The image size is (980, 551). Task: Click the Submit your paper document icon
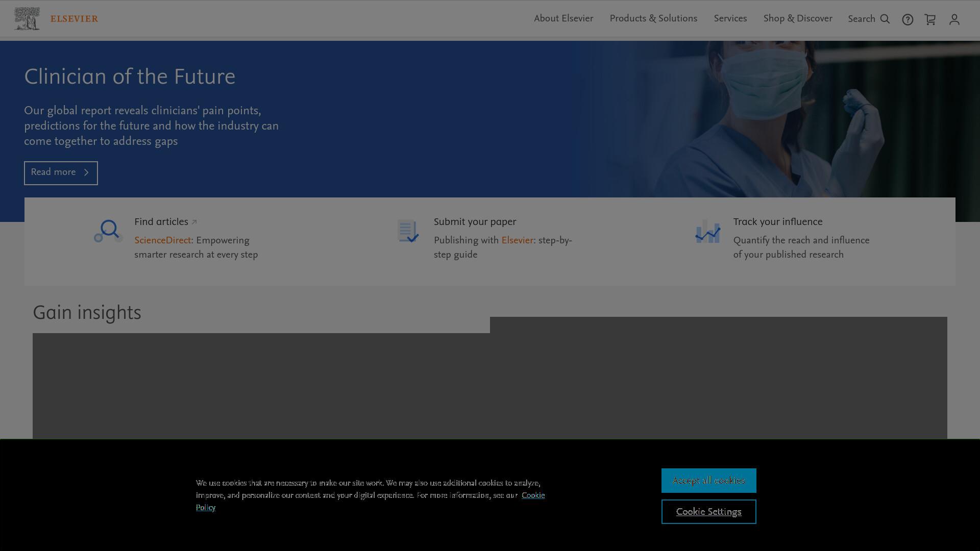pos(408,231)
